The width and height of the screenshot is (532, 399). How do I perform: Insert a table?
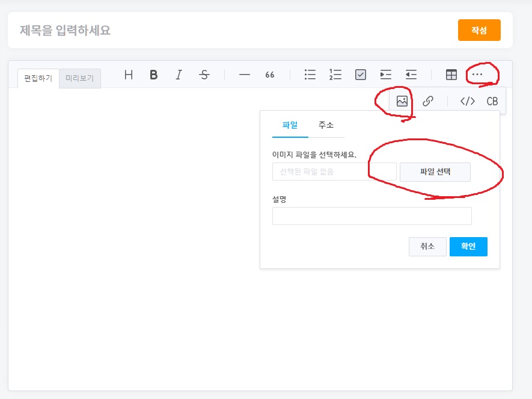(x=451, y=75)
